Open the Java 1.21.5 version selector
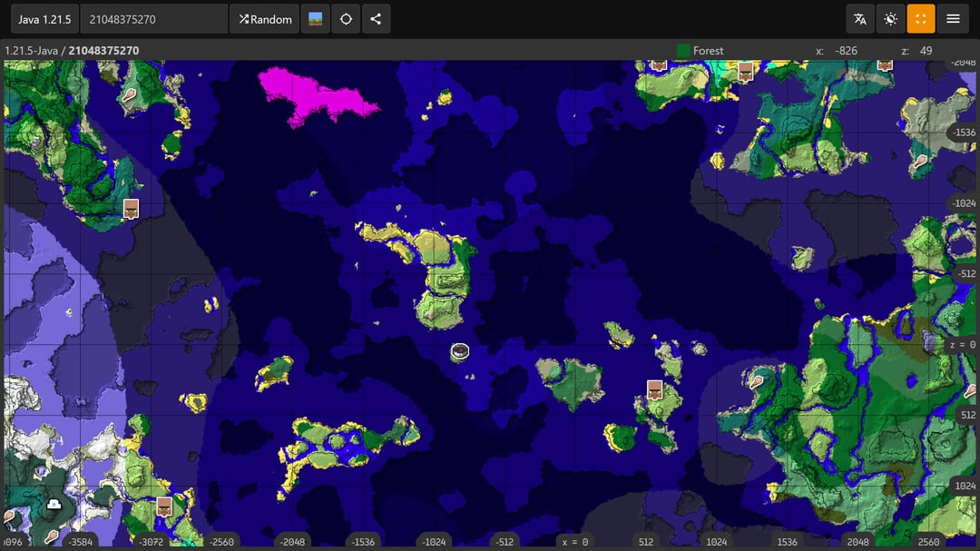 coord(44,19)
